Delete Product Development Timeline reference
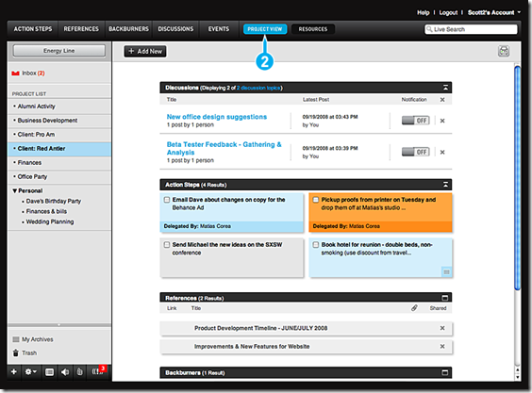Viewport: 532px width, 393px height. (x=442, y=328)
